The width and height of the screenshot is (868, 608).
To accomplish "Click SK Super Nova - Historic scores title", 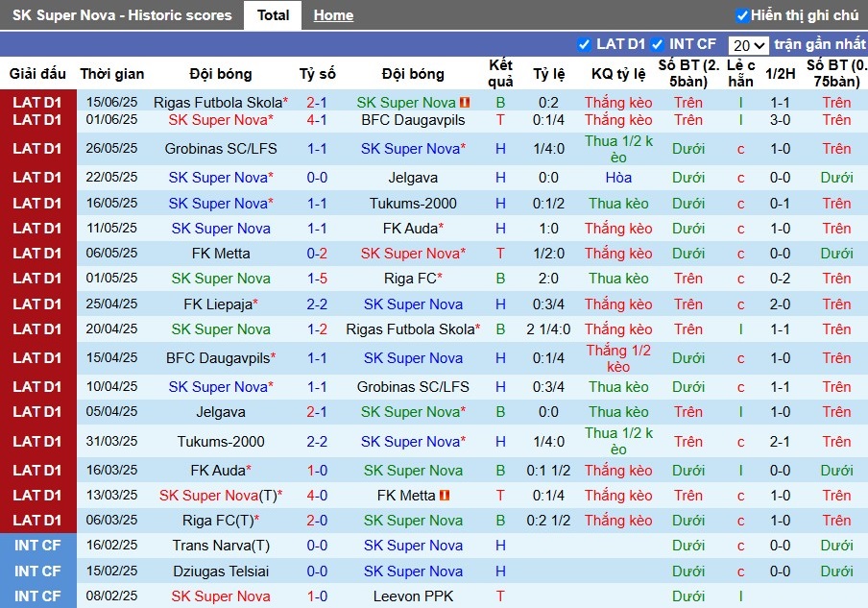I will click(122, 15).
